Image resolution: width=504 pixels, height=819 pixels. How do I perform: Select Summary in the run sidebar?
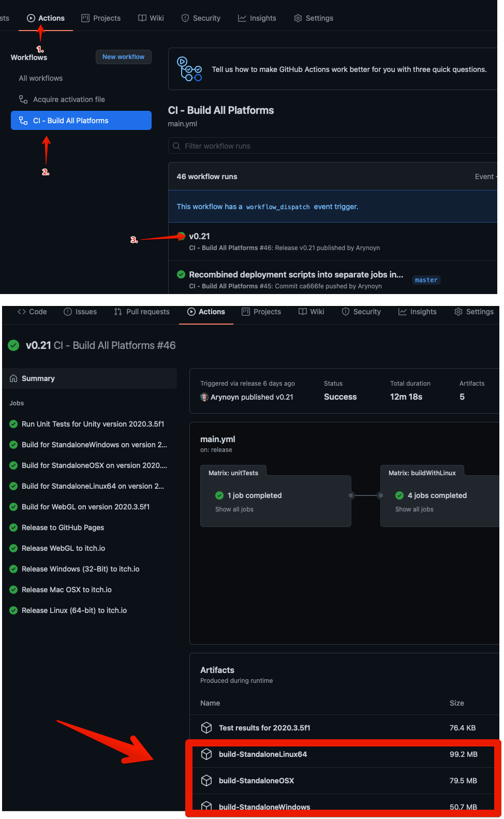(90, 378)
